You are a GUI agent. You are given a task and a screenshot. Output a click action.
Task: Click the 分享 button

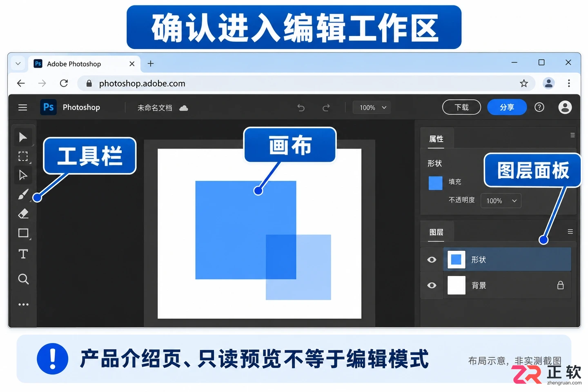point(507,107)
